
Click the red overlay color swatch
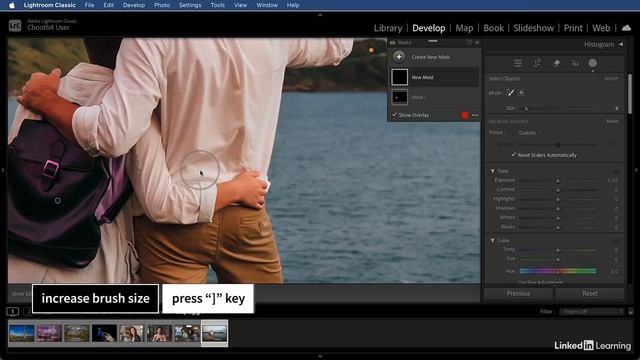click(464, 115)
